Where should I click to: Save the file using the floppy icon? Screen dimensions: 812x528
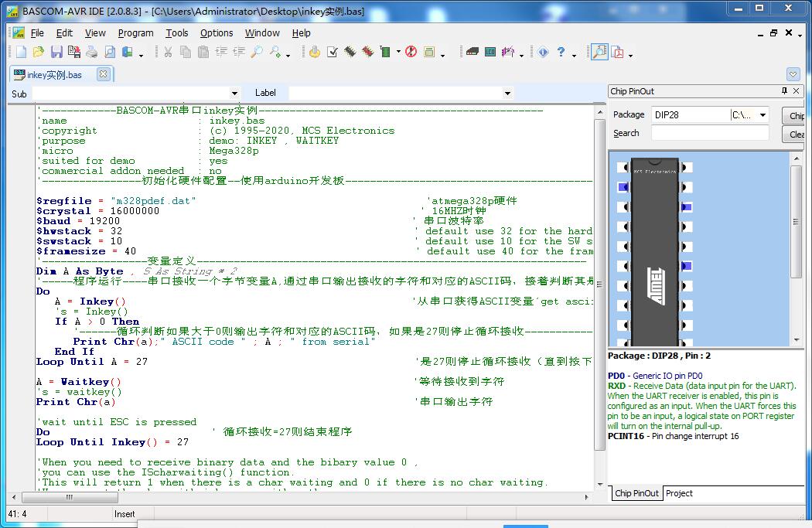click(56, 52)
